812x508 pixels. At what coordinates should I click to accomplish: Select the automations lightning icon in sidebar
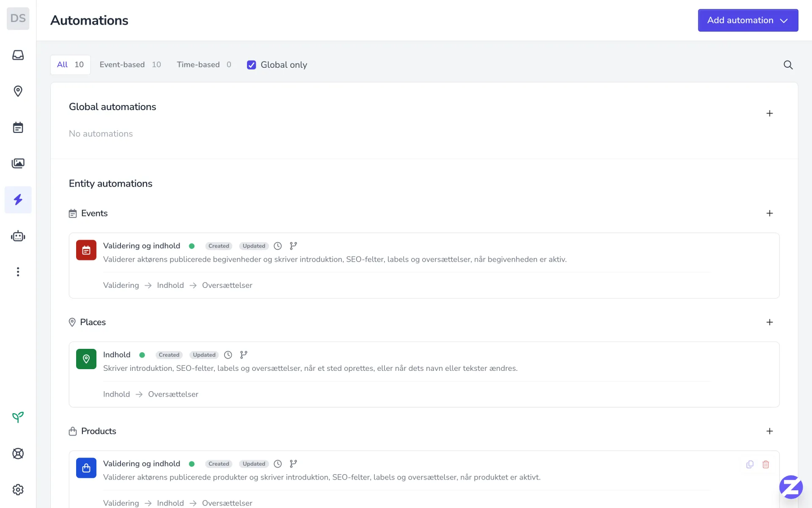point(18,199)
